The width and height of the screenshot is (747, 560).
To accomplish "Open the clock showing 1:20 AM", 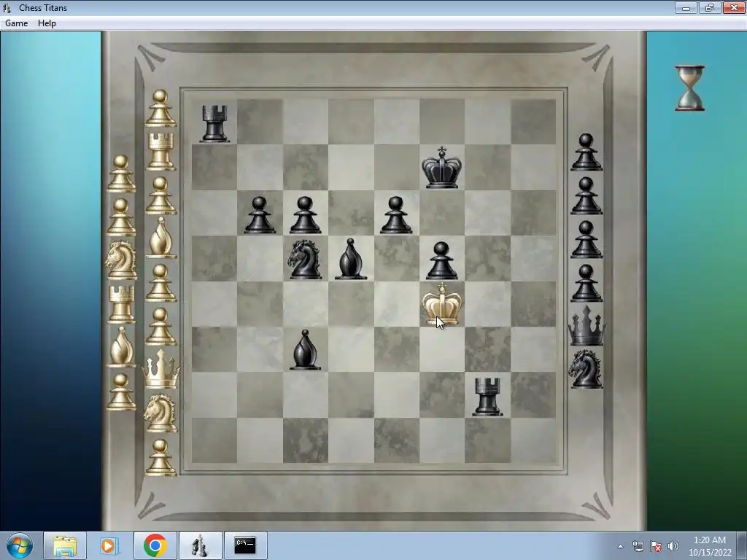I will click(x=709, y=546).
